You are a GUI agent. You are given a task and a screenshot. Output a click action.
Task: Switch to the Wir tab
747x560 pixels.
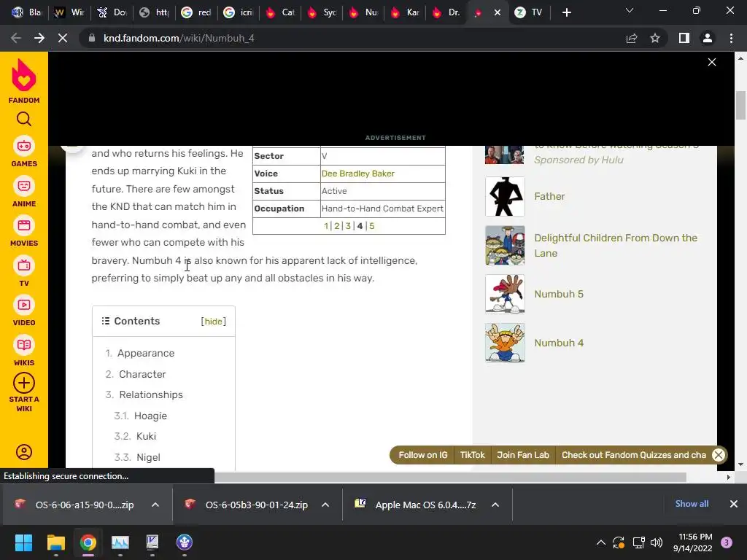tap(70, 12)
